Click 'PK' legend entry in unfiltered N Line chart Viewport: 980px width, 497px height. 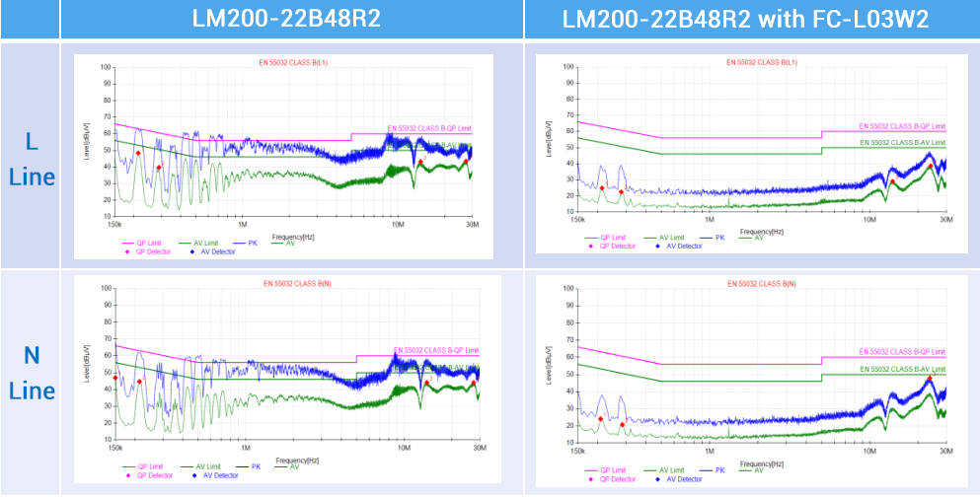(x=248, y=467)
